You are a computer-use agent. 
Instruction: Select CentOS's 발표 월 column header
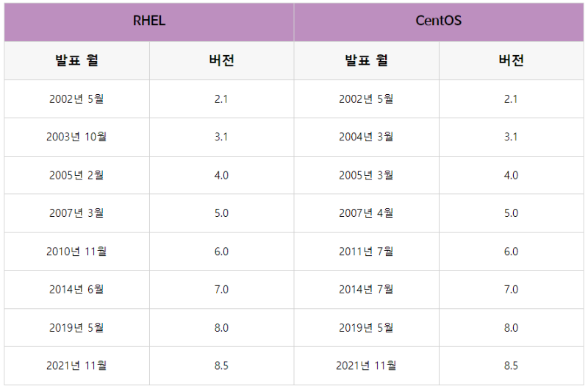(366, 60)
